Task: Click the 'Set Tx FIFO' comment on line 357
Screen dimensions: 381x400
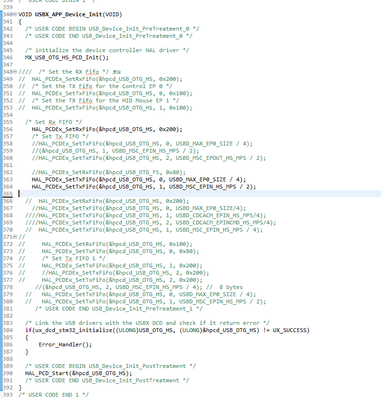Action: point(60,136)
